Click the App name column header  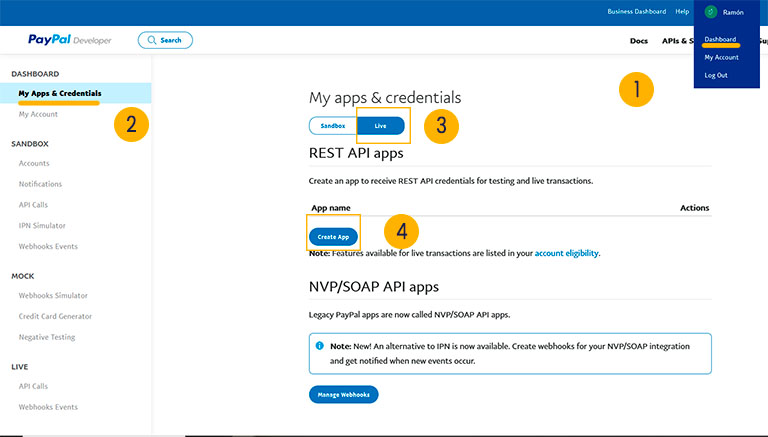click(331, 208)
